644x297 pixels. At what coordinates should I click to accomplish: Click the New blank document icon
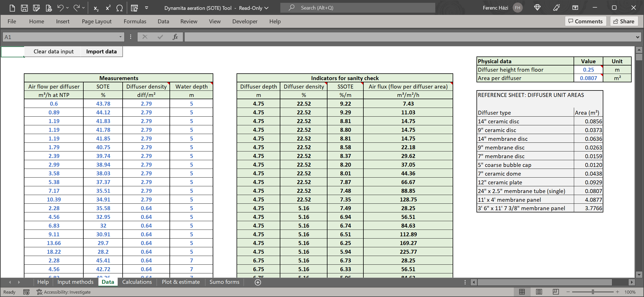click(x=12, y=8)
